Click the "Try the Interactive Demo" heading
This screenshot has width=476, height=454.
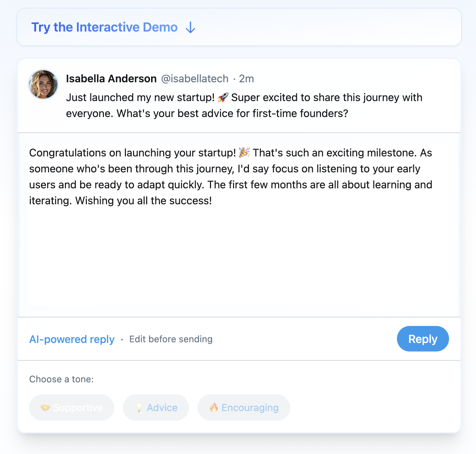pos(104,27)
